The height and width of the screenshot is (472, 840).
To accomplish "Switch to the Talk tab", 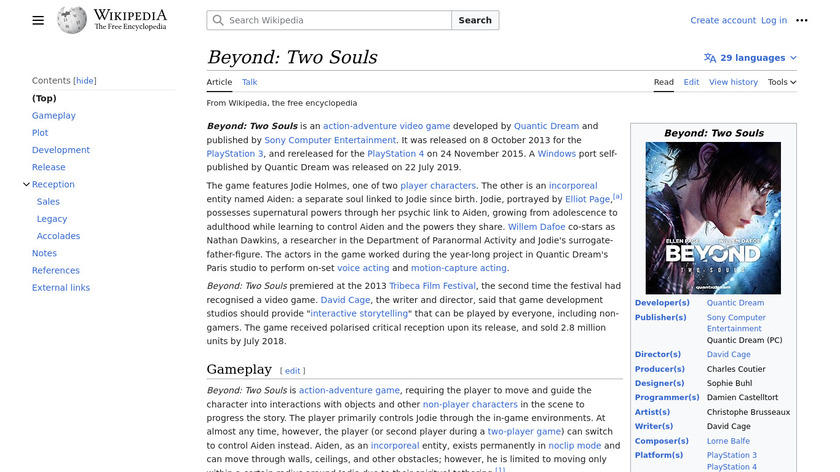I will point(249,82).
